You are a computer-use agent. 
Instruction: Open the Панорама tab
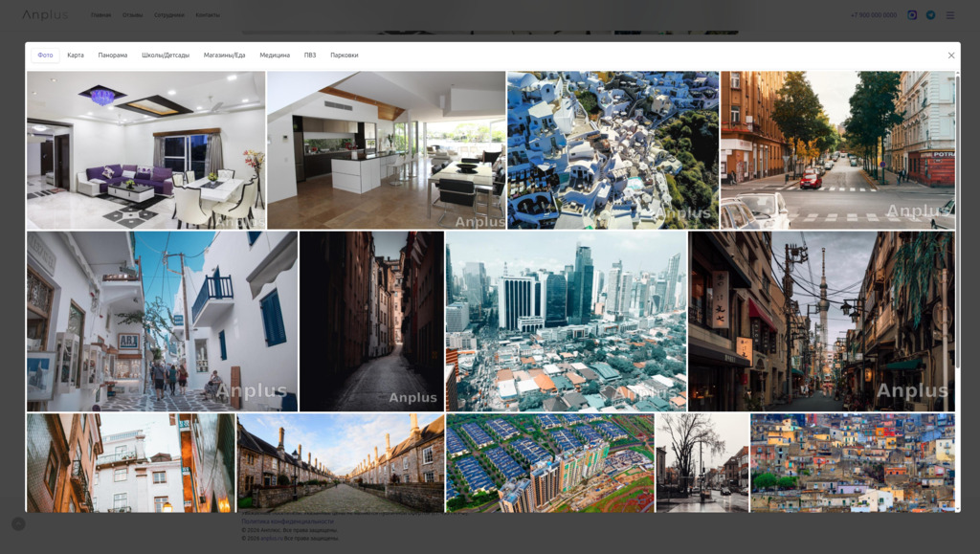click(x=112, y=55)
